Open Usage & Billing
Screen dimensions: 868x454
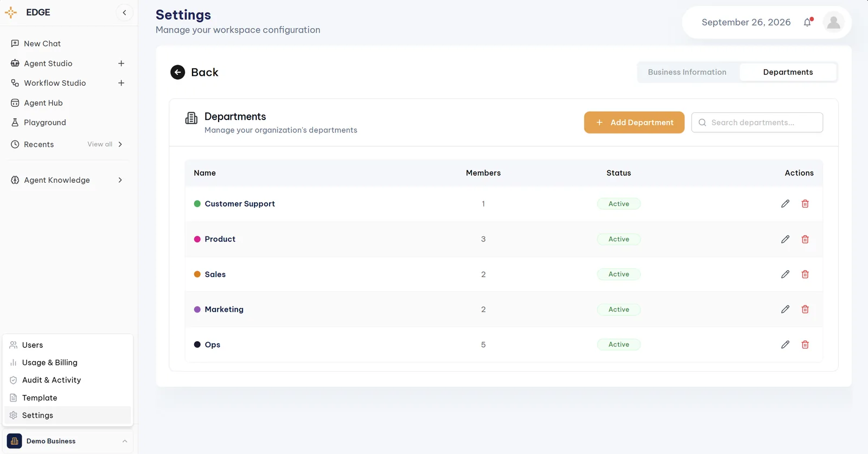68,362
